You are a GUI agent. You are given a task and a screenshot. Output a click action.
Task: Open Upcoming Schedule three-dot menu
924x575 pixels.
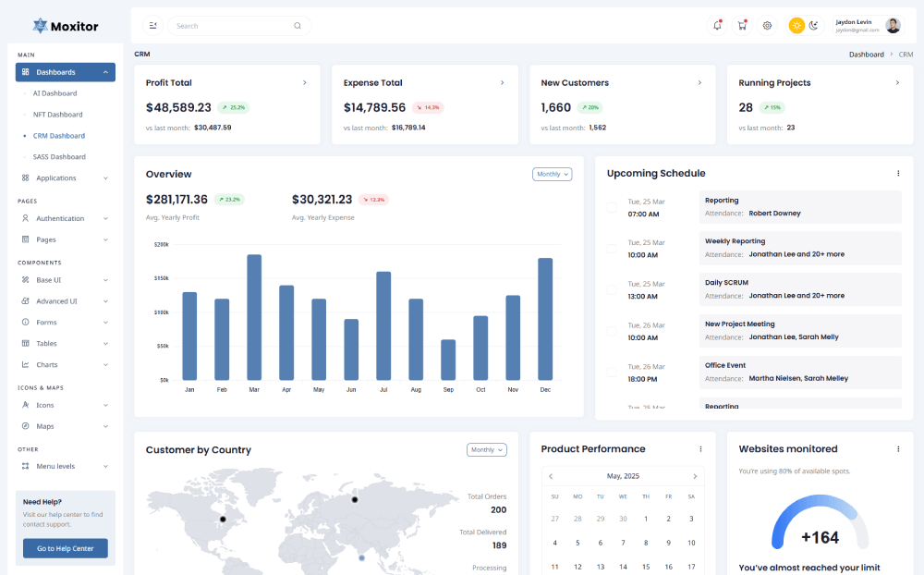(898, 173)
